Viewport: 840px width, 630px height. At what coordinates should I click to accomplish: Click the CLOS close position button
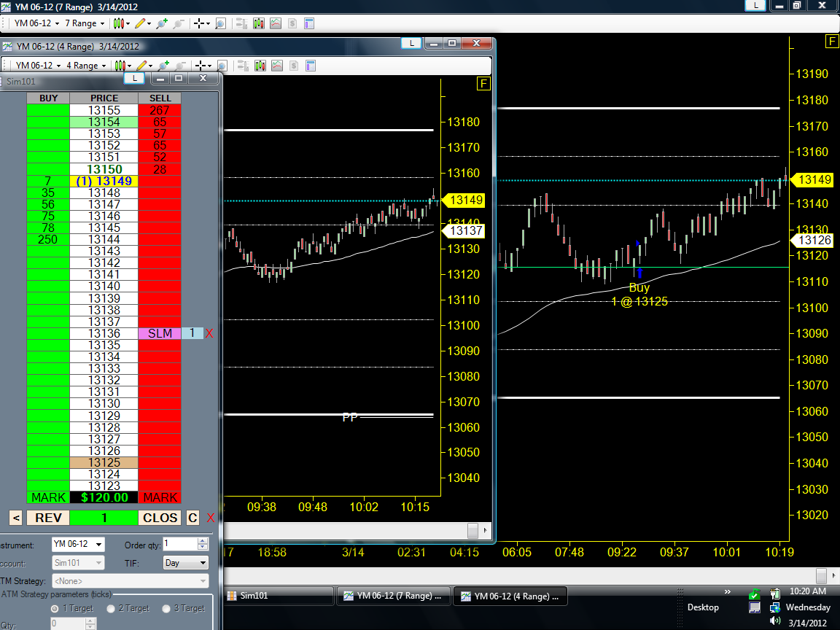160,518
